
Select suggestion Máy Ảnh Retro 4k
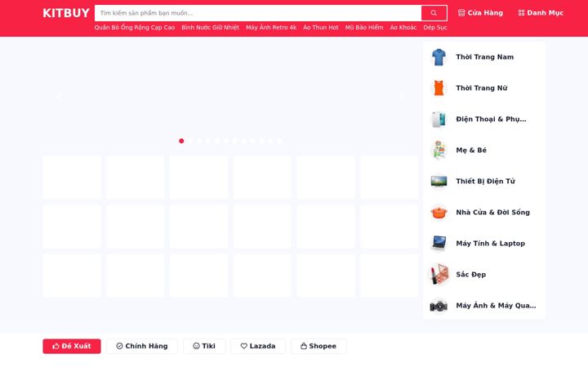click(x=271, y=28)
